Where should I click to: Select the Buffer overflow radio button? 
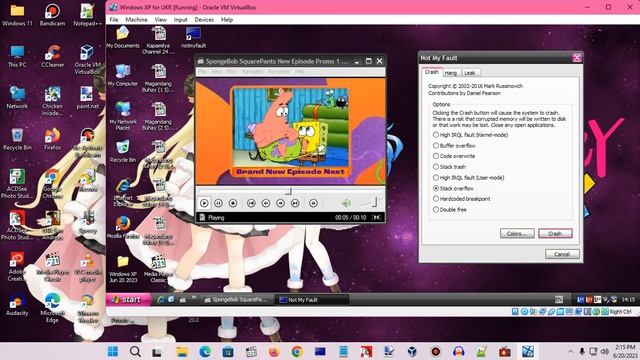436,145
